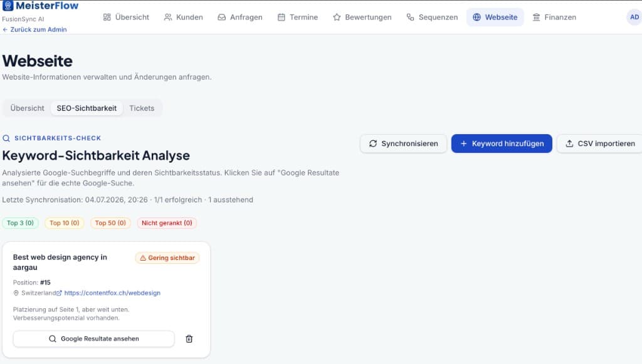Screen dimensions: 642x364
Task: Select the SEO-Sichtbarkeit tab
Action: [87, 108]
